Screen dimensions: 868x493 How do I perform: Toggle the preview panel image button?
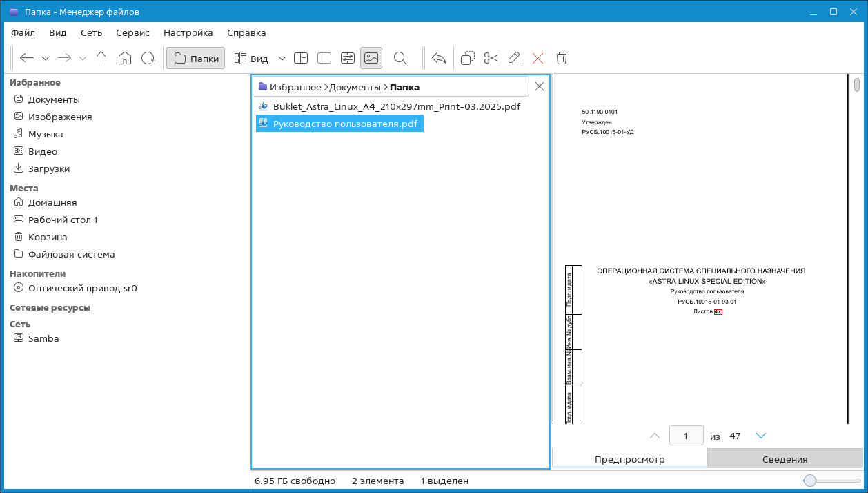[371, 58]
